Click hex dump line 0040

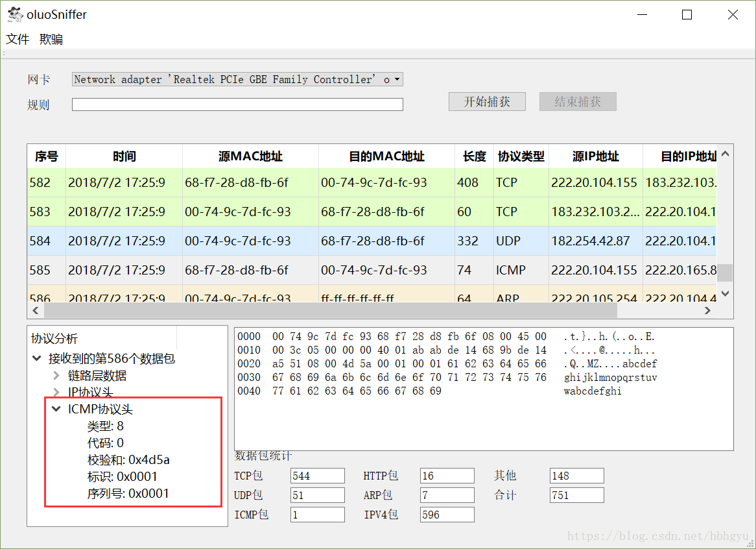429,391
